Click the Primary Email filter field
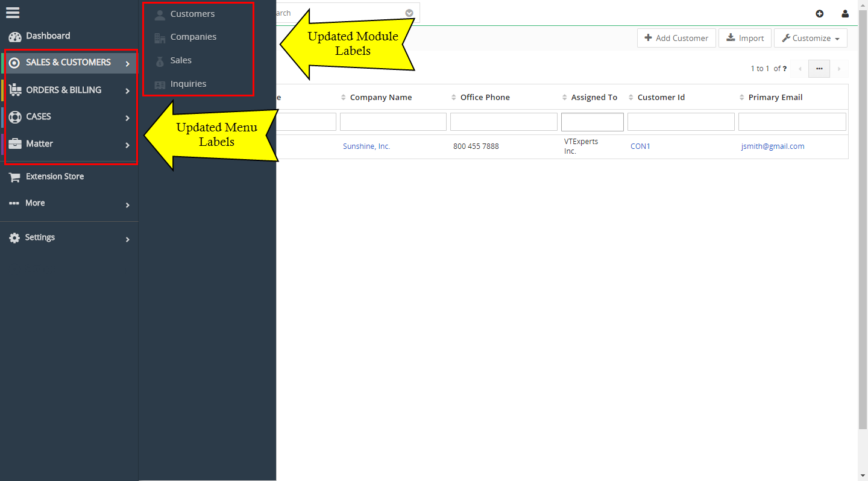Screen dimensions: 868x481 (x=792, y=122)
